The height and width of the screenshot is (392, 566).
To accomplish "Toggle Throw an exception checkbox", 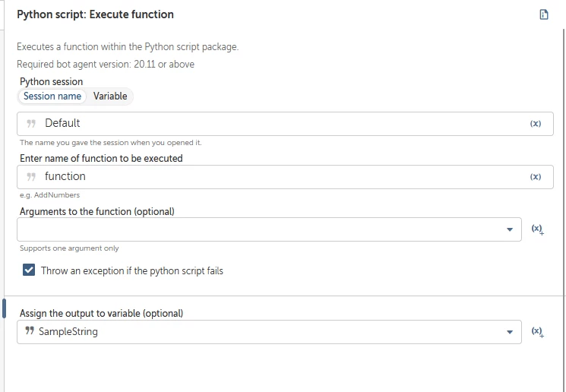I will click(x=29, y=270).
